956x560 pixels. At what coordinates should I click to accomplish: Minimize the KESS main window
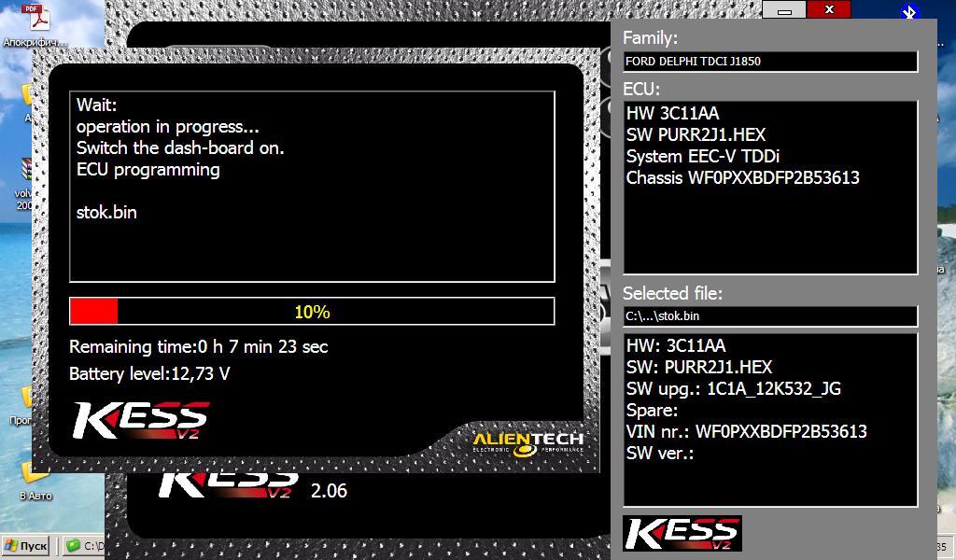pos(784,9)
